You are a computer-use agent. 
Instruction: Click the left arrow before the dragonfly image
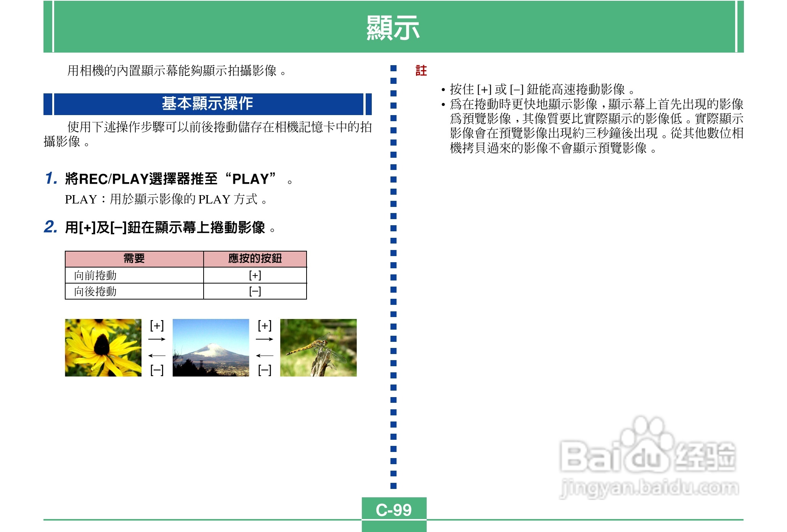pyautogui.click(x=265, y=356)
